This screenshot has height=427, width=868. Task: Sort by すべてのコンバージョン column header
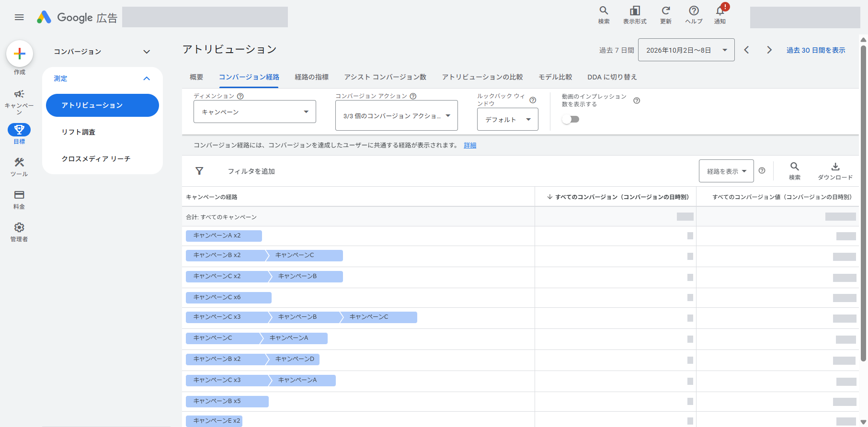point(618,197)
